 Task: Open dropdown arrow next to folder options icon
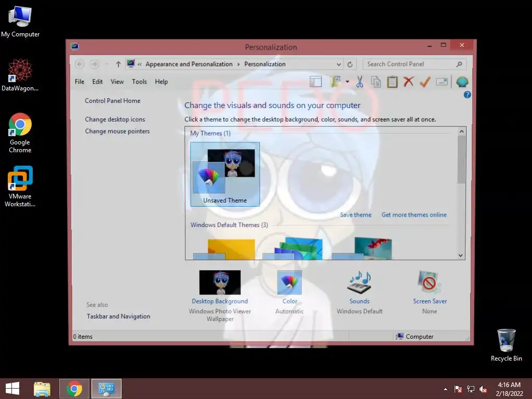click(x=348, y=82)
